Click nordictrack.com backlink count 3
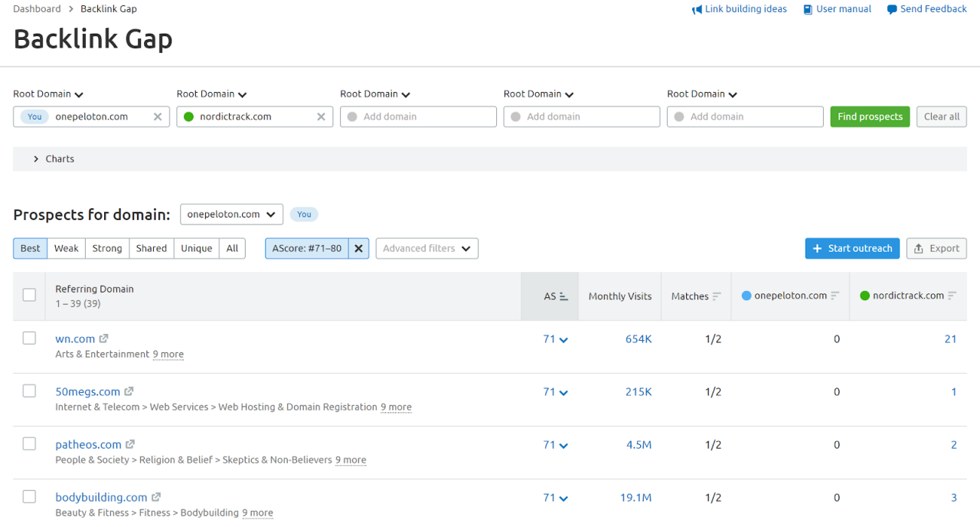Image resolution: width=980 pixels, height=527 pixels. (954, 497)
